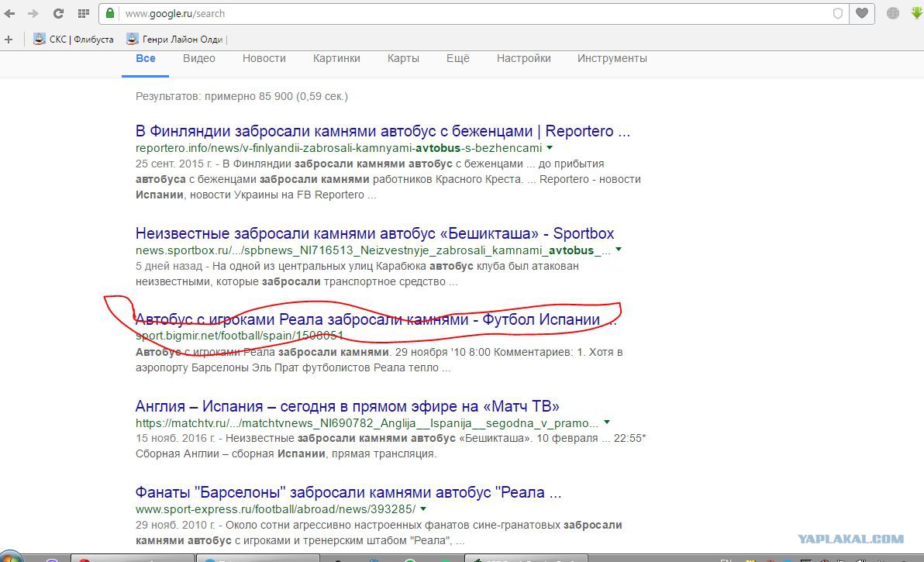Open the СКС | Флибуста bookmark
The width and height of the screenshot is (924, 562).
point(74,40)
